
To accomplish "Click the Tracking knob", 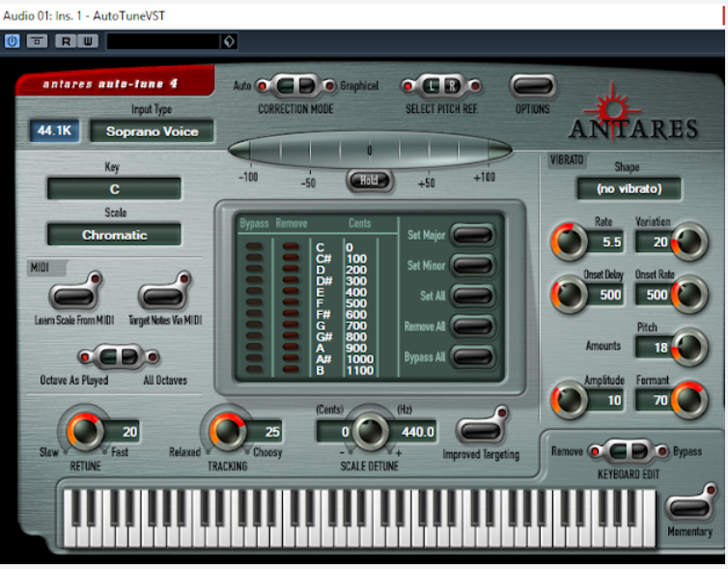I will point(228,431).
